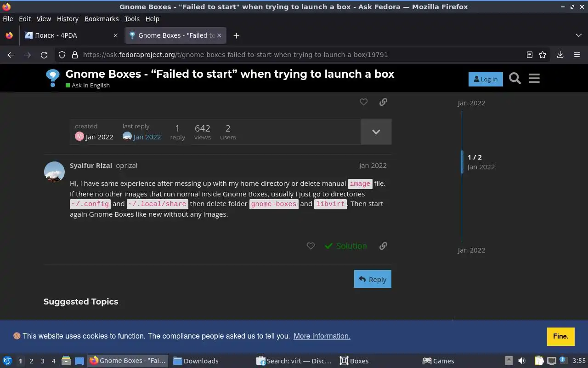Bookmark this page with the star
Screen dimensions: 588x368
543,55
